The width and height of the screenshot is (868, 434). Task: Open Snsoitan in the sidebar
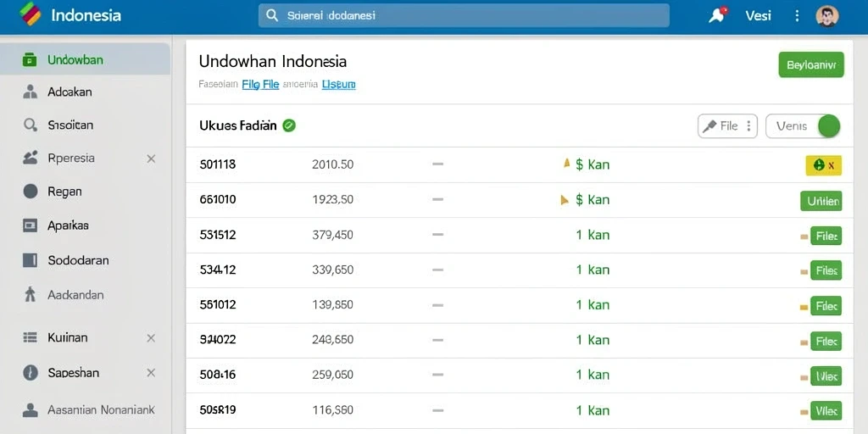point(70,125)
